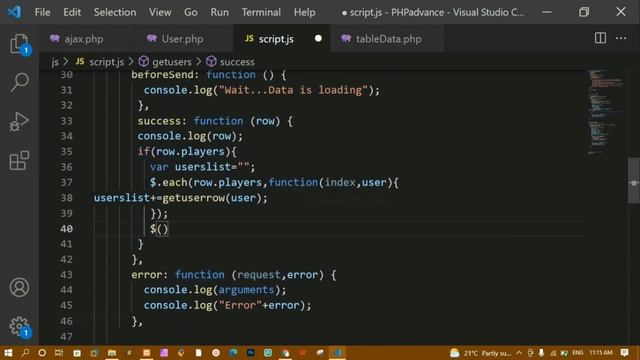This screenshot has height=360, width=640.
Task: Click the ENG language indicator
Action: [578, 353]
